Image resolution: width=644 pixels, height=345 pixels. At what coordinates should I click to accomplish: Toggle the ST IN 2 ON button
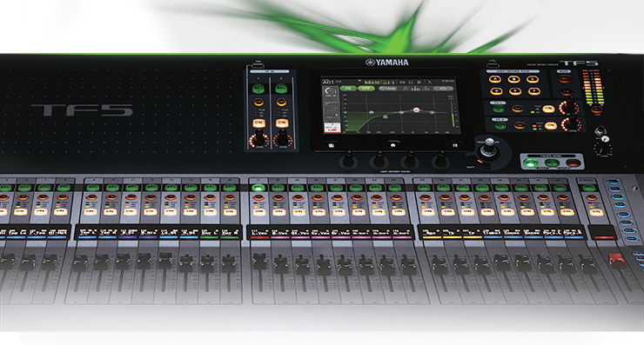click(x=281, y=123)
